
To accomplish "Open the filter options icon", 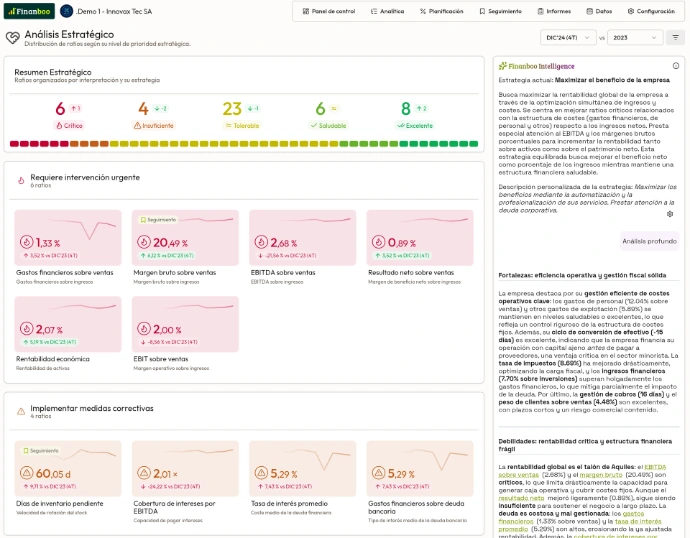I will pos(676,37).
